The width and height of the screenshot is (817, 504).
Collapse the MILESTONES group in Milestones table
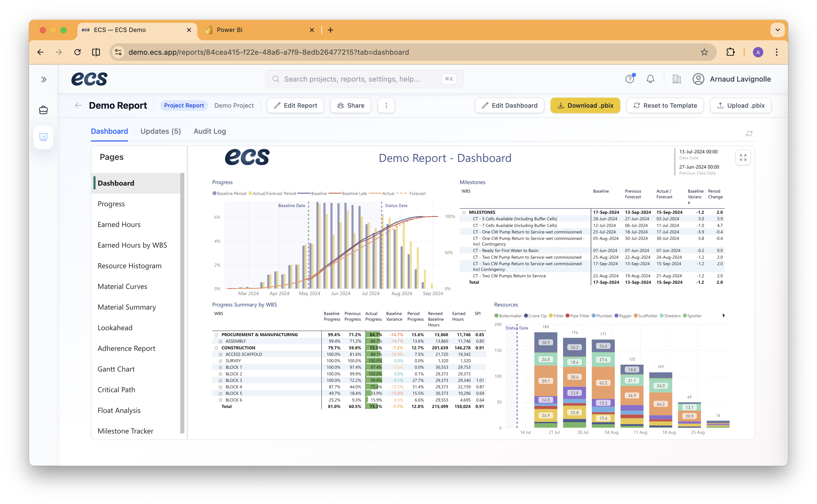464,212
